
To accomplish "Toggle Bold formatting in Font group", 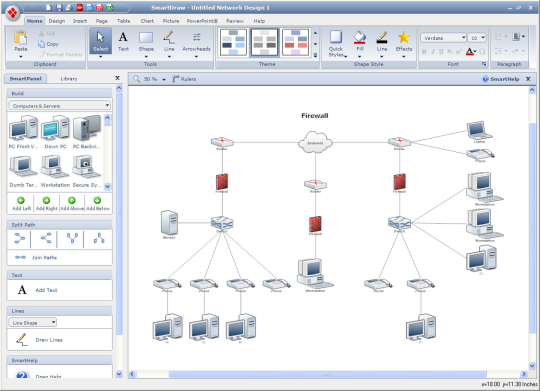I will 424,52.
